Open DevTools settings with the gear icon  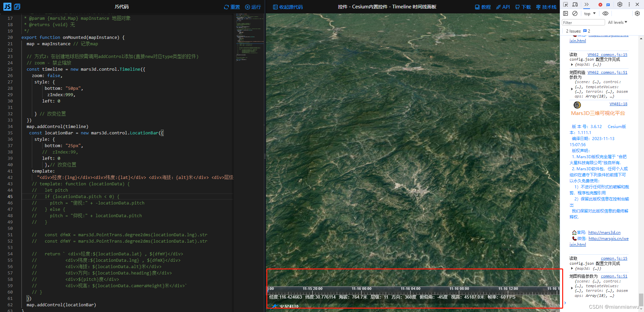click(620, 5)
